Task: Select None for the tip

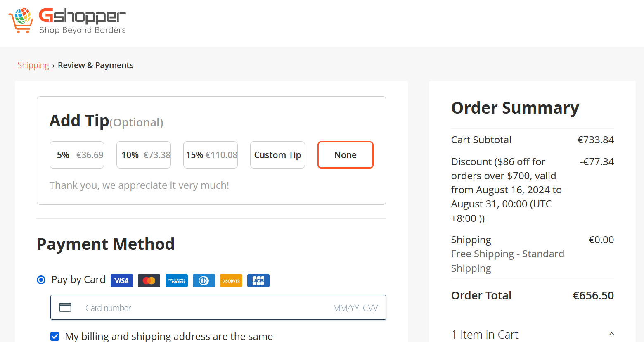Action: [x=346, y=155]
